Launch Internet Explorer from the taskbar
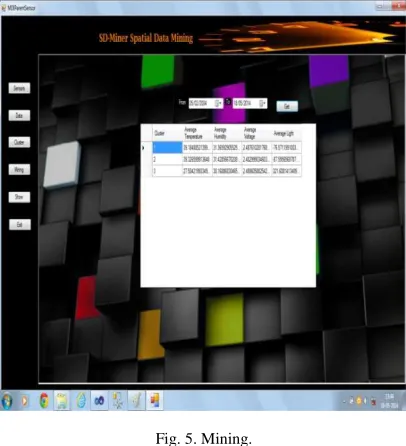 [x=81, y=401]
